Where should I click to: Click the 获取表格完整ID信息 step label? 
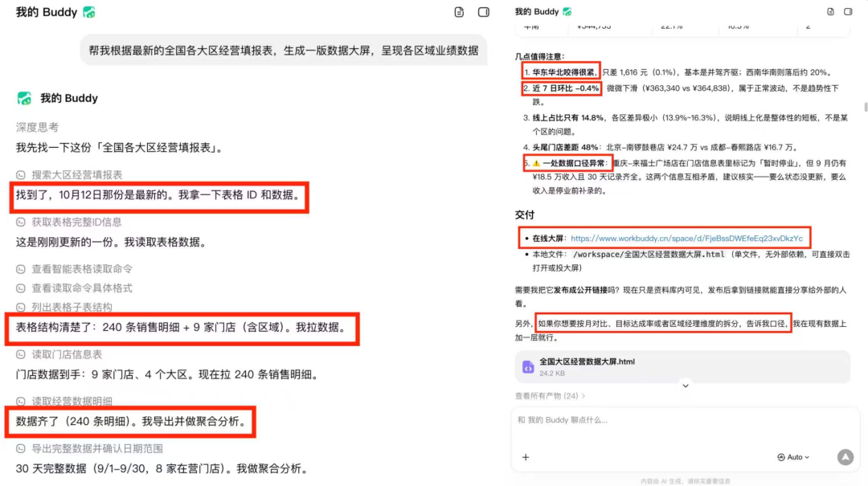(x=76, y=222)
